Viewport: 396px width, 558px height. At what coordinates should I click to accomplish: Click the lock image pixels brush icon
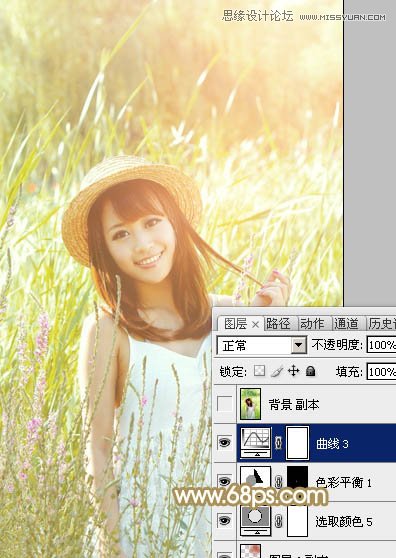[277, 371]
